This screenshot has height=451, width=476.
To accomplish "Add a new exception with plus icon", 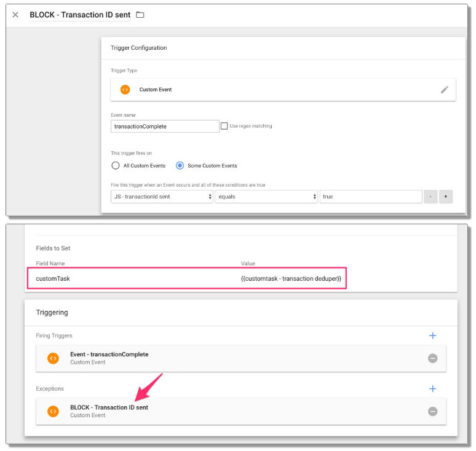I will [x=432, y=388].
